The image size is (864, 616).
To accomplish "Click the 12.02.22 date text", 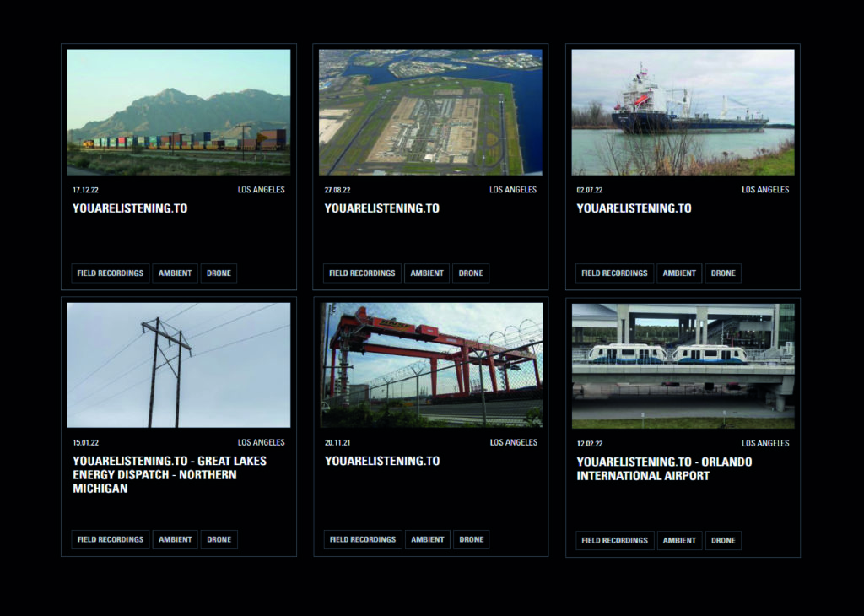I will (590, 444).
